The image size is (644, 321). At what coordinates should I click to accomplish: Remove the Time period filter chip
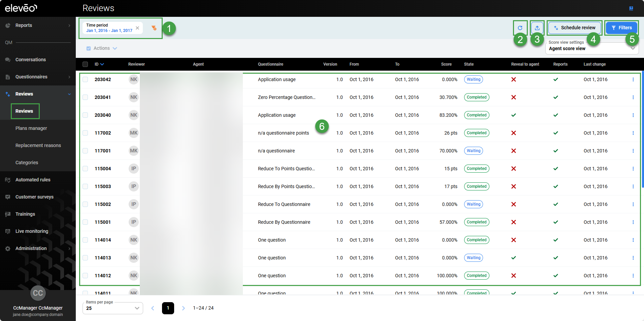click(x=137, y=28)
